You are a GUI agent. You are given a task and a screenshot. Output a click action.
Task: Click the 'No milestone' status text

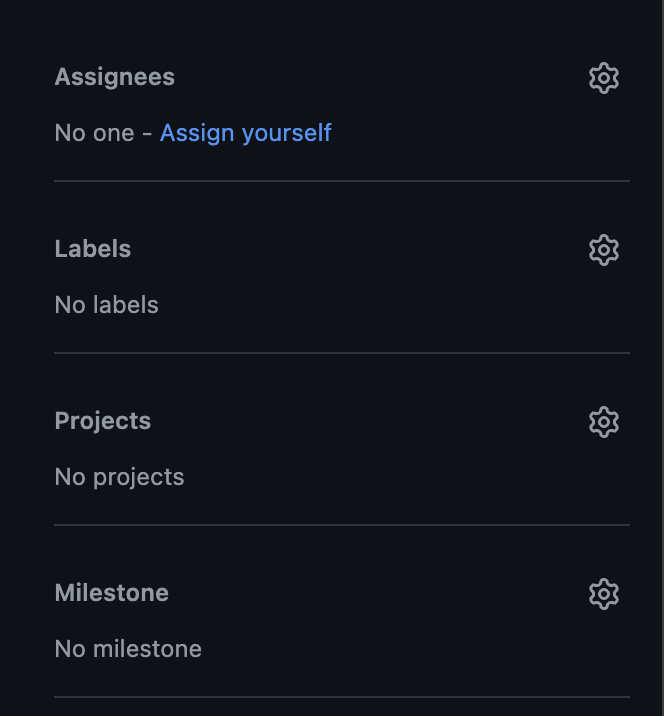pyautogui.click(x=128, y=649)
